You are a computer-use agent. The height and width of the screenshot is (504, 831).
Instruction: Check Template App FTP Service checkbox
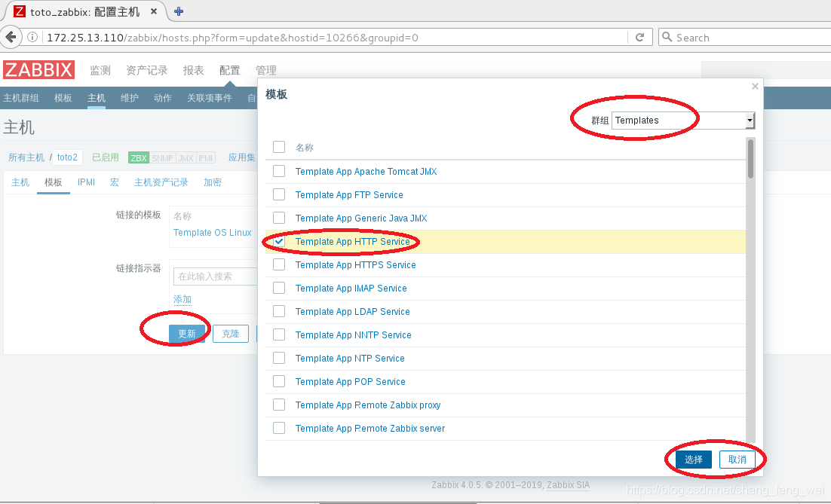[x=279, y=194]
